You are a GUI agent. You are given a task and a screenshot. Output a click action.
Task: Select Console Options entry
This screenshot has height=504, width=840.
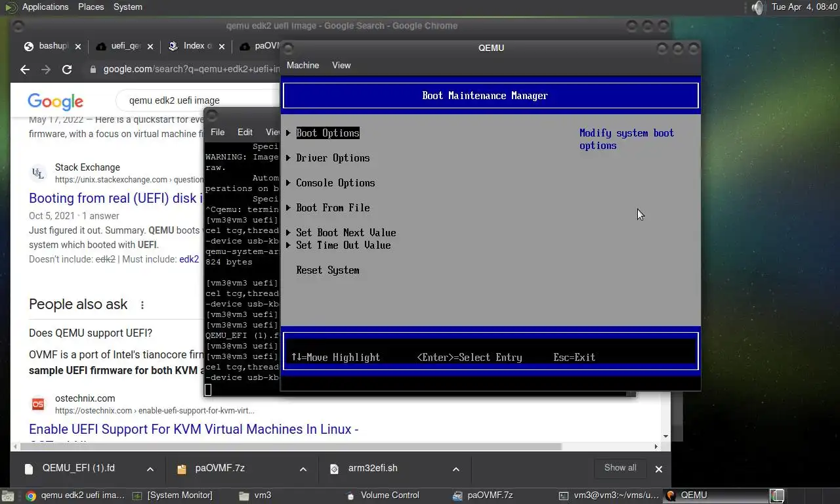click(x=335, y=182)
